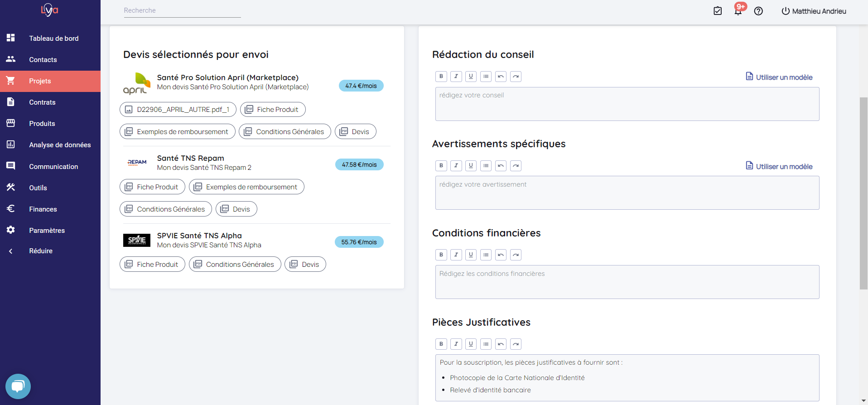Viewport: 868px width, 405px height.
Task: Click the Recherche search field
Action: tap(182, 10)
